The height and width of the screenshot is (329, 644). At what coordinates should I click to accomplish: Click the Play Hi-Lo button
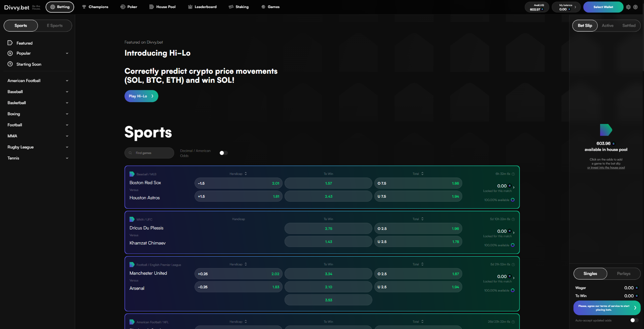click(x=141, y=96)
